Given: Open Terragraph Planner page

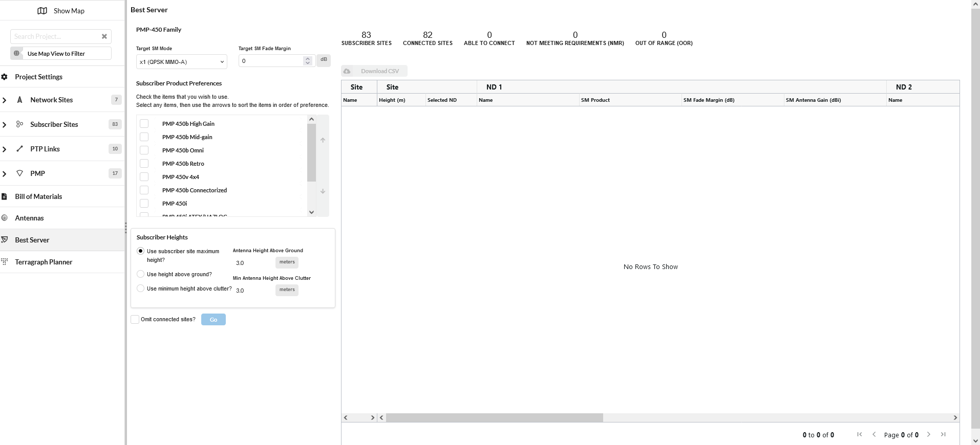Looking at the screenshot, I should coord(44,262).
